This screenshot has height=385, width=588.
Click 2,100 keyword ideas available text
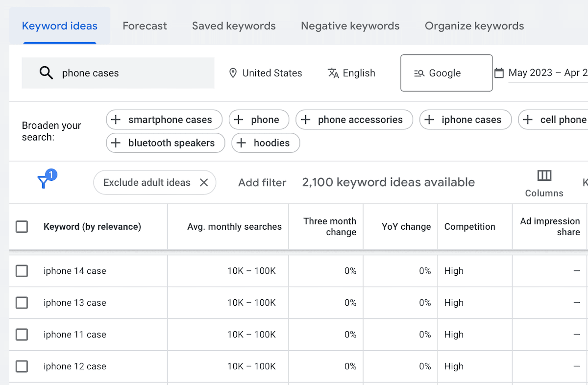[389, 182]
